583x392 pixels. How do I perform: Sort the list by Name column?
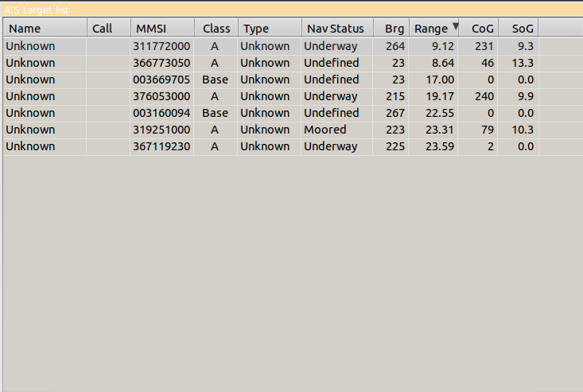(x=45, y=29)
